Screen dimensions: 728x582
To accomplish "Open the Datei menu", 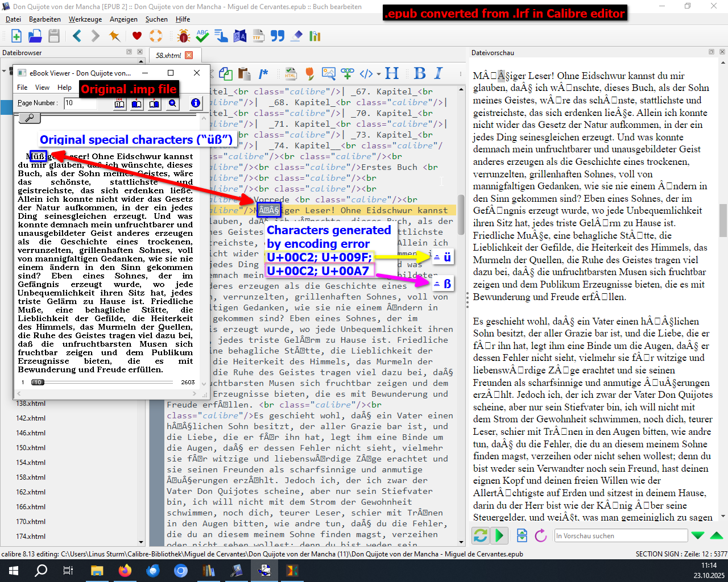I will pos(14,19).
